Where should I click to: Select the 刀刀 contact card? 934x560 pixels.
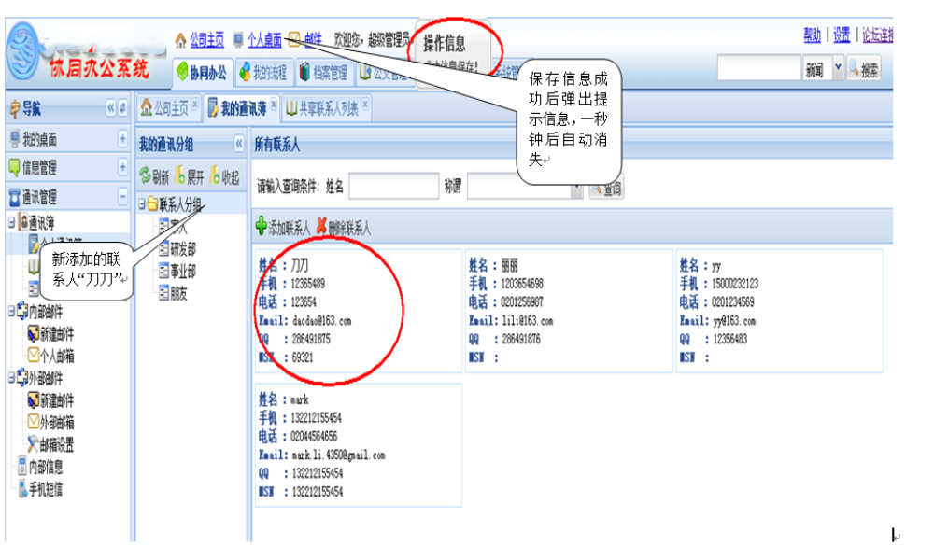pos(359,311)
